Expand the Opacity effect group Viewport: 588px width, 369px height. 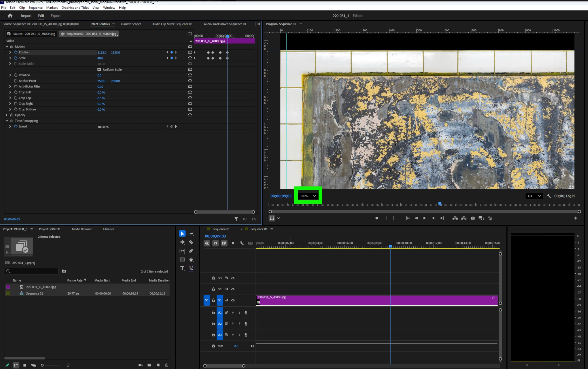pos(7,115)
